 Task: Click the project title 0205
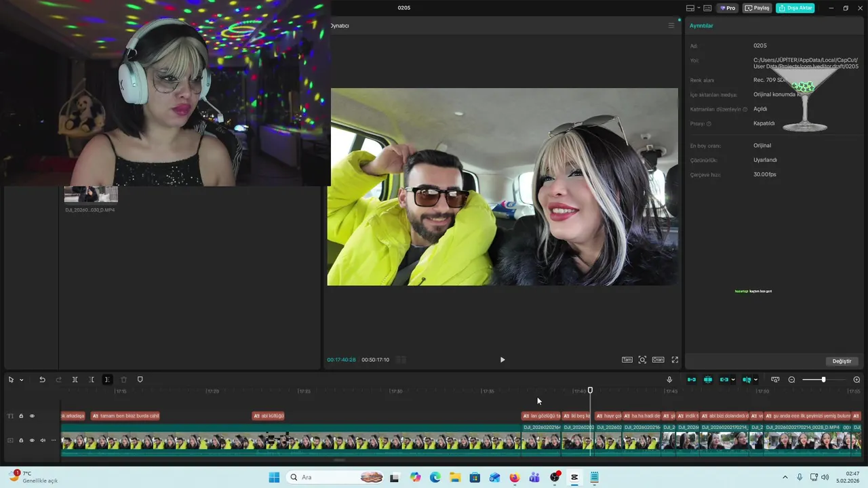(x=404, y=8)
